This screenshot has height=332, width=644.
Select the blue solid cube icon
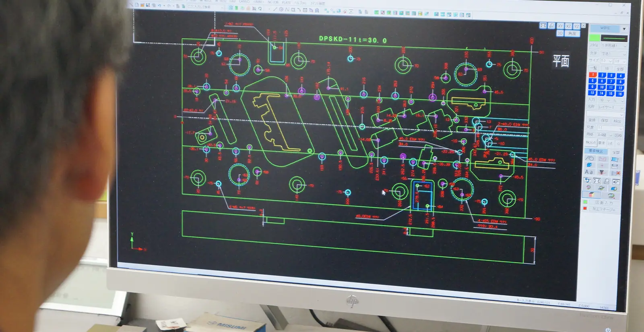[589, 165]
